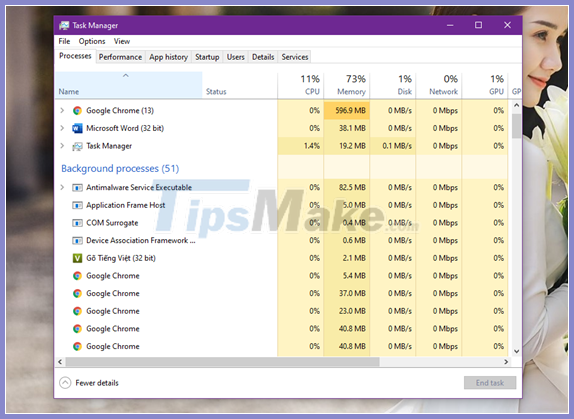The image size is (574, 419).
Task: Click the Device Association Framework icon
Action: coord(77,240)
